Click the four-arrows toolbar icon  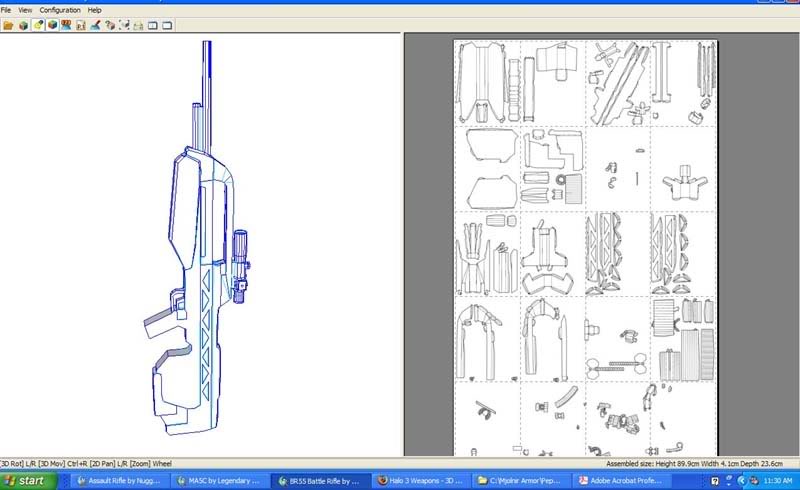[124, 25]
